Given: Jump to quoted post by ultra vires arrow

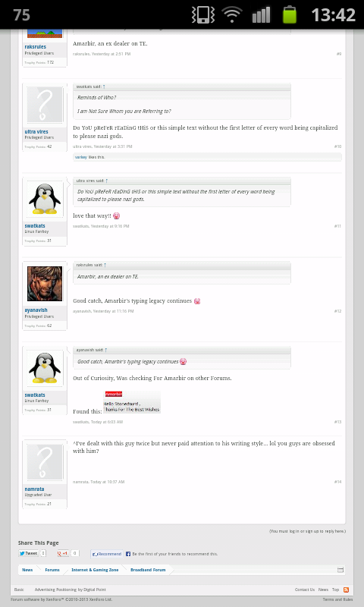Looking at the screenshot, I should coord(106,181).
